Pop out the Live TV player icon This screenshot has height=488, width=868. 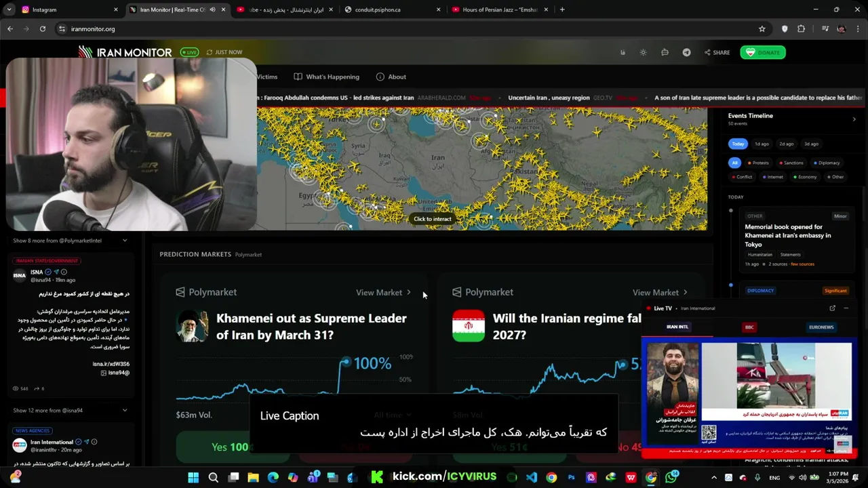(832, 308)
